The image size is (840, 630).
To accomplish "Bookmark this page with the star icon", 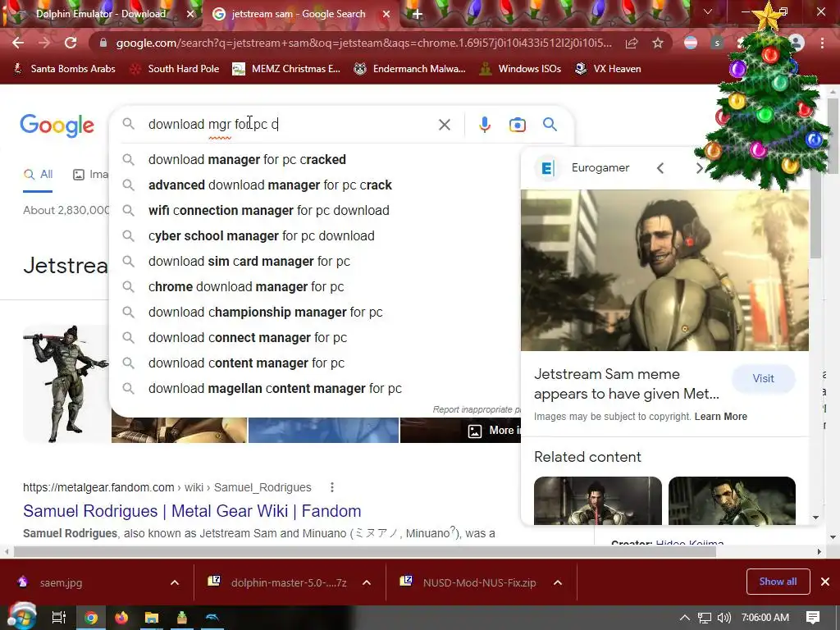I will [x=658, y=43].
